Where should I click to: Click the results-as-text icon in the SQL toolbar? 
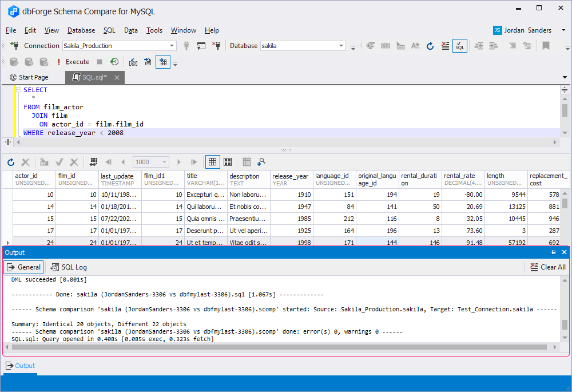pyautogui.click(x=148, y=62)
